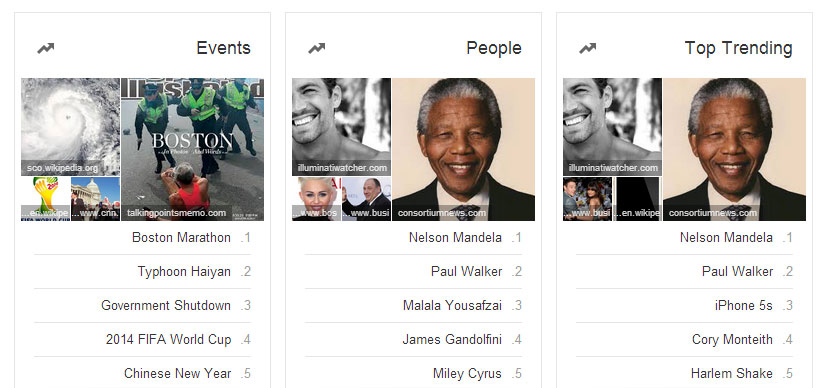Viewport: 818px width, 388px height.
Task: Select Cory Monteith in Top Trending list
Action: click(732, 340)
